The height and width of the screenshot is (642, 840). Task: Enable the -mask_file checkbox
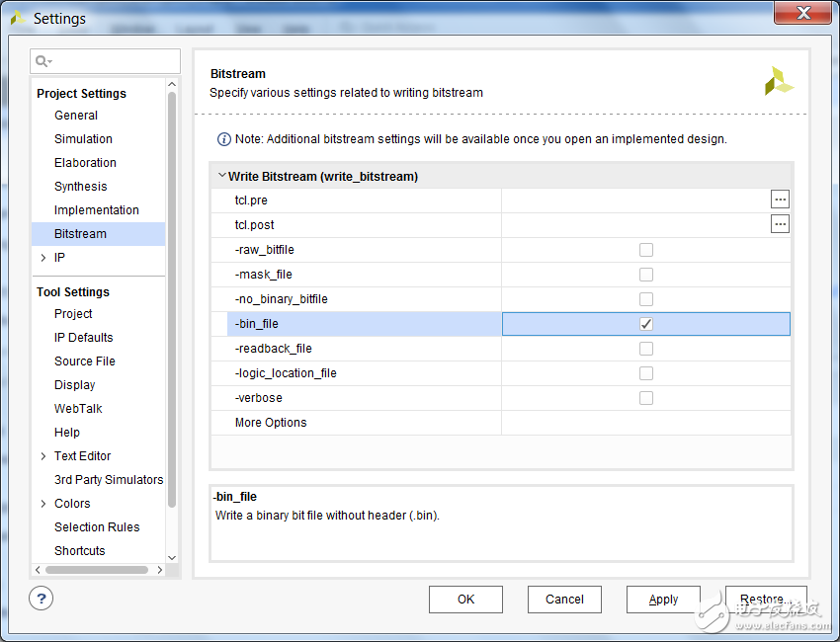[x=645, y=275]
